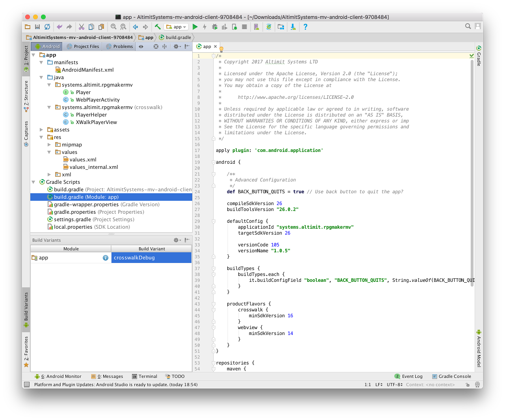Open the AVD Manager icon
This screenshot has width=505, height=420.
pos(256,27)
